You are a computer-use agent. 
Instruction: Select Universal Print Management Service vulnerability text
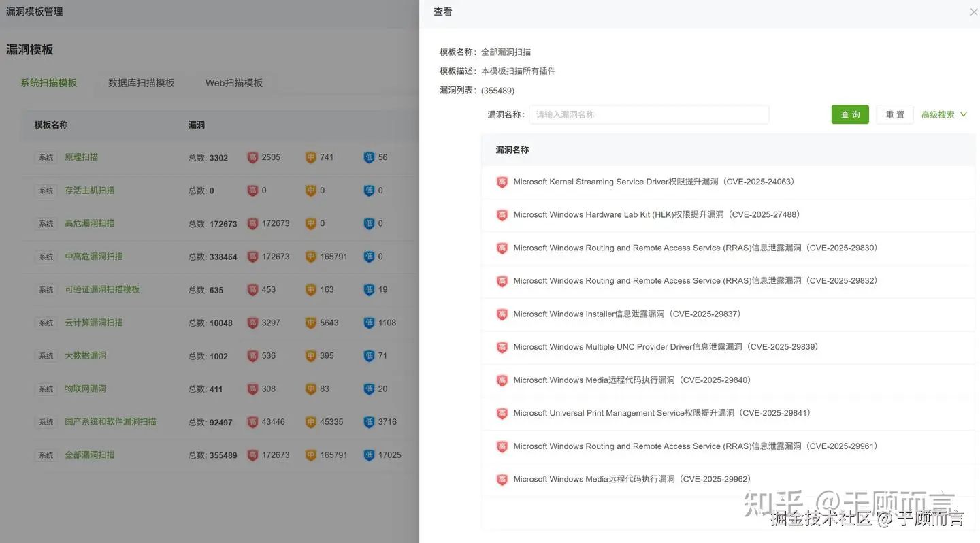coord(662,414)
